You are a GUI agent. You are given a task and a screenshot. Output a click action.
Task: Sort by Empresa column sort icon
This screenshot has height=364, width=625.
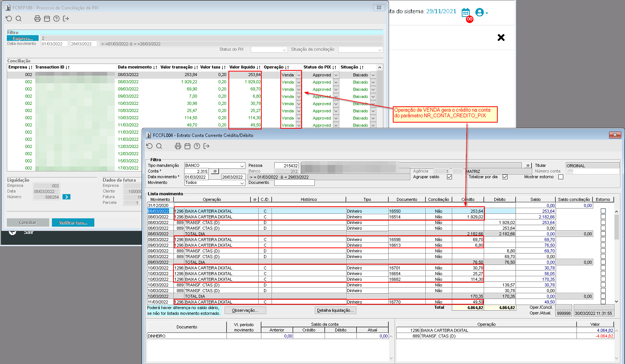tap(30, 67)
